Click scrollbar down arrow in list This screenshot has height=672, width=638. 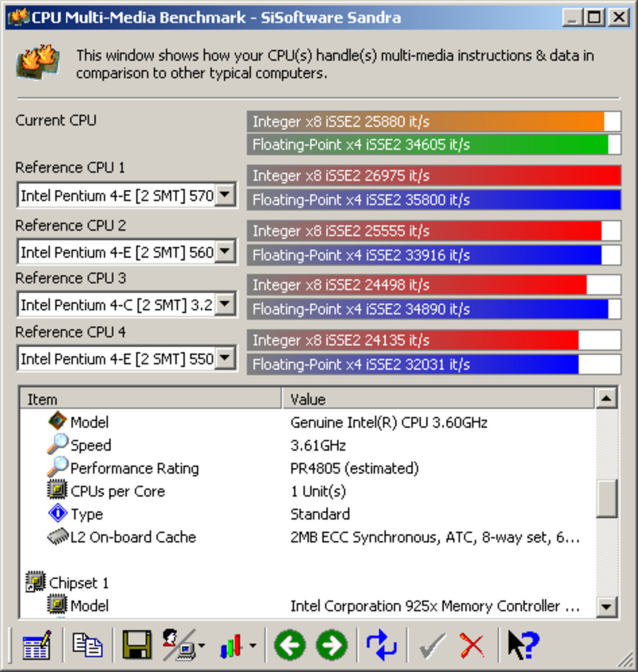(x=606, y=607)
